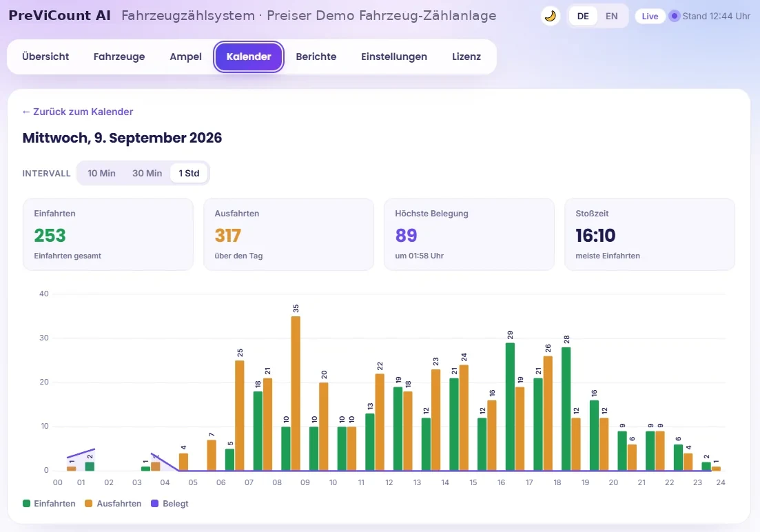This screenshot has height=532, width=760.
Task: Click the Ausfahrten 317 card
Action: (289, 234)
